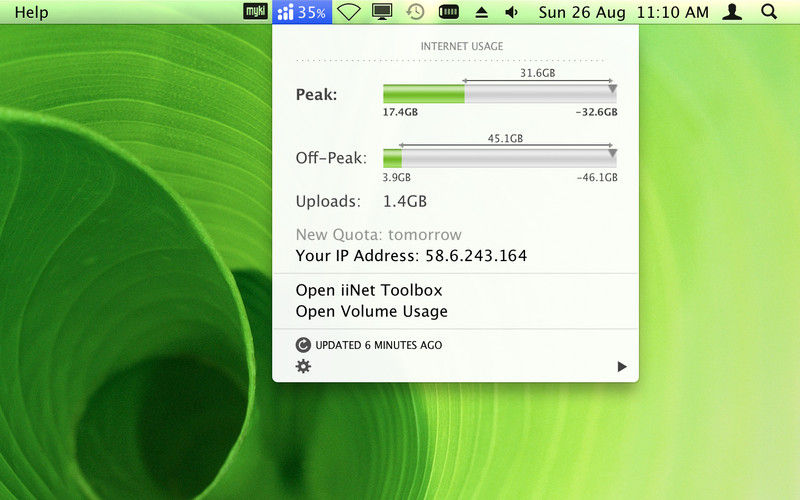This screenshot has height=500, width=800.
Task: Select Open iiNet Toolbox
Action: 369,290
